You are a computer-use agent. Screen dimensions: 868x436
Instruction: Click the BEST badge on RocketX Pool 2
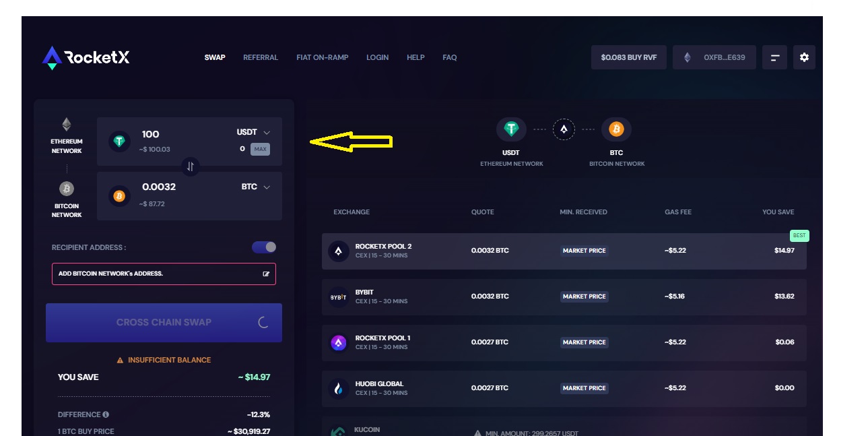[799, 236]
